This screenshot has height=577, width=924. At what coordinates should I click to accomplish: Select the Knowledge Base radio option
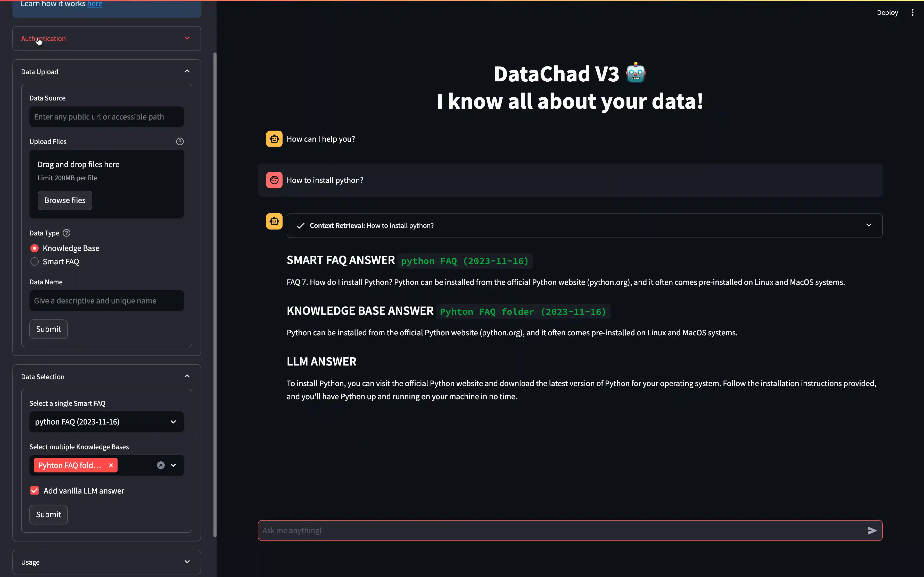pos(35,248)
